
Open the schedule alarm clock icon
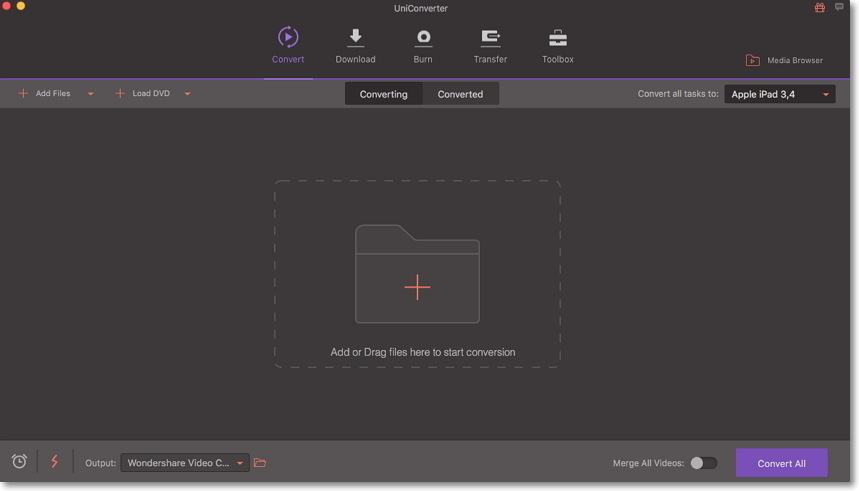[x=19, y=461]
